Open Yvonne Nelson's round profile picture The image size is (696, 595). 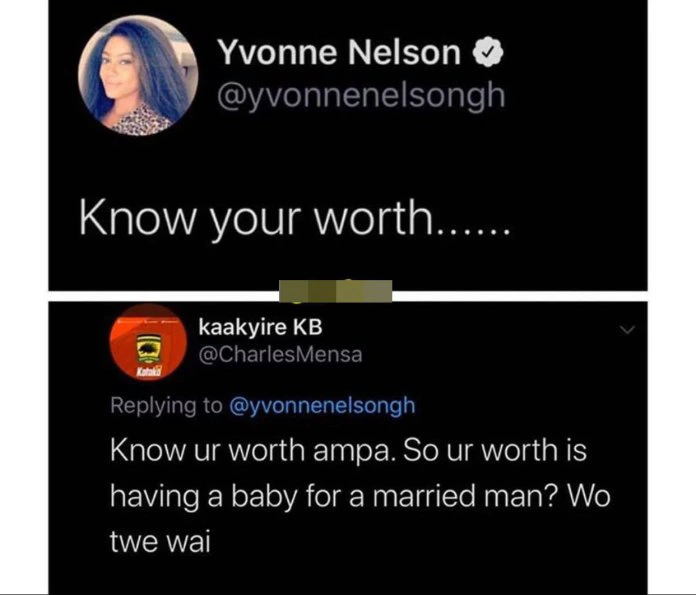point(138,75)
